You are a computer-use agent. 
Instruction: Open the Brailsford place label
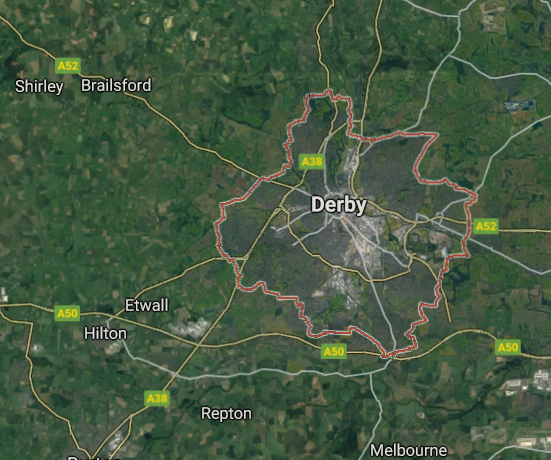[116, 85]
